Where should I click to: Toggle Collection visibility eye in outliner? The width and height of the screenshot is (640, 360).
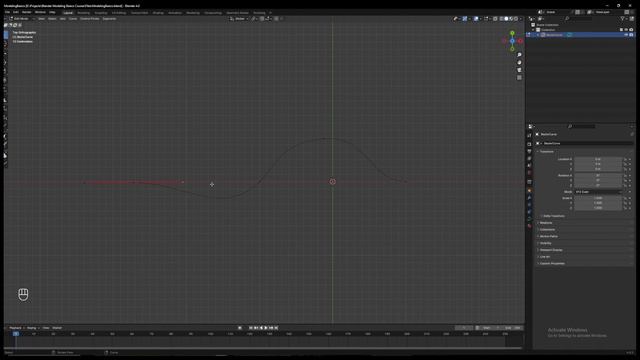pos(626,30)
